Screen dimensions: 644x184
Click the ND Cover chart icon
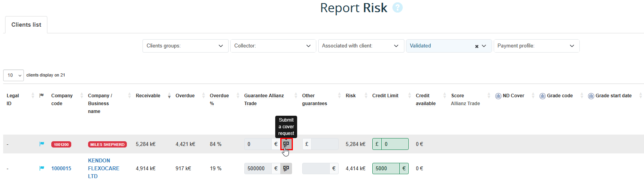[498, 96]
